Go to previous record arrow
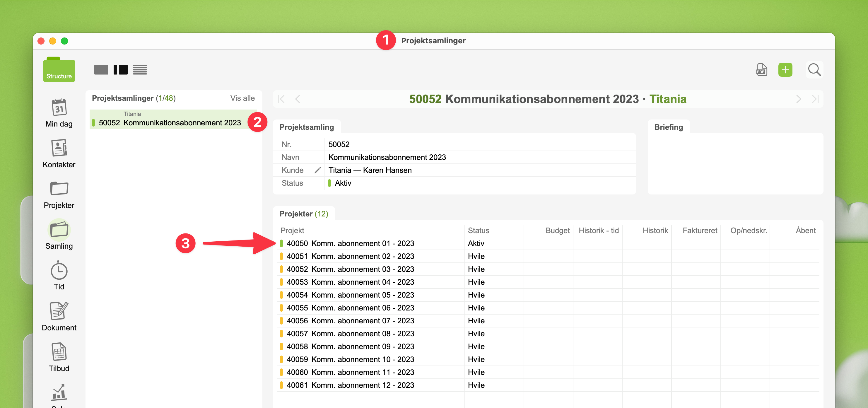868x408 pixels. click(298, 99)
